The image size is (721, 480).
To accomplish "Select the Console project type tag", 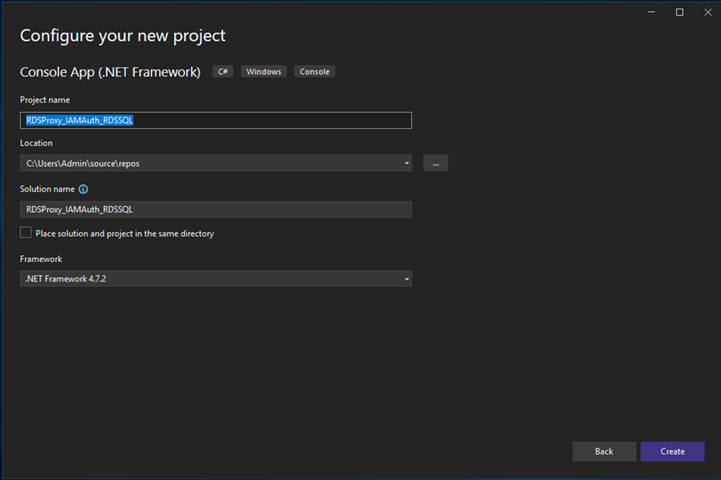I will point(315,72).
